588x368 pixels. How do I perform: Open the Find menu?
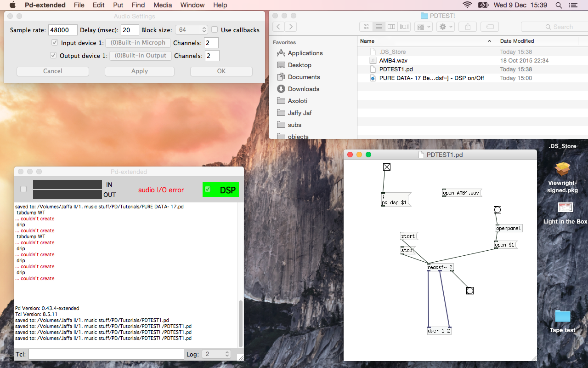138,5
